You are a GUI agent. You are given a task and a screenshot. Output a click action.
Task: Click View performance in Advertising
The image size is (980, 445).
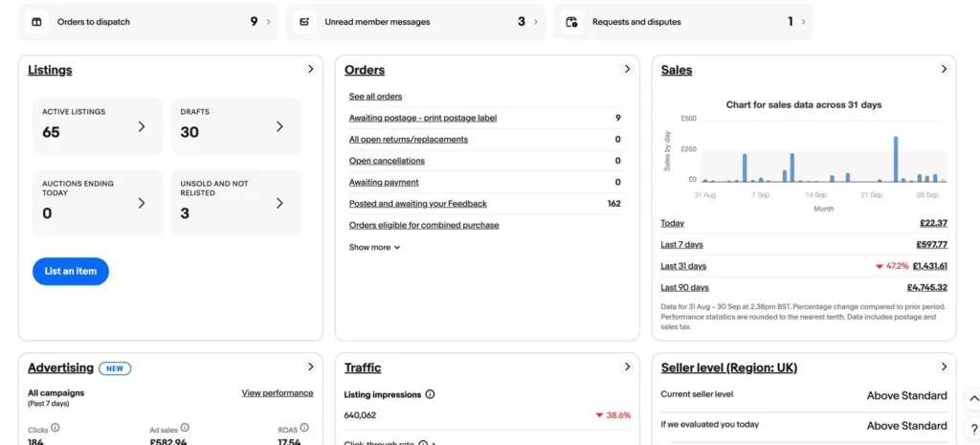coord(278,392)
